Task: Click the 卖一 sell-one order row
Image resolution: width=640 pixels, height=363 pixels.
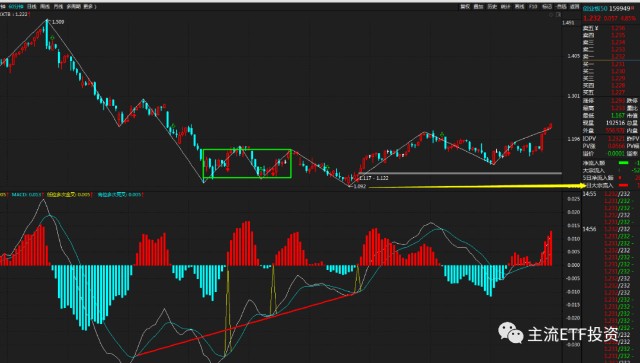Action: point(611,56)
